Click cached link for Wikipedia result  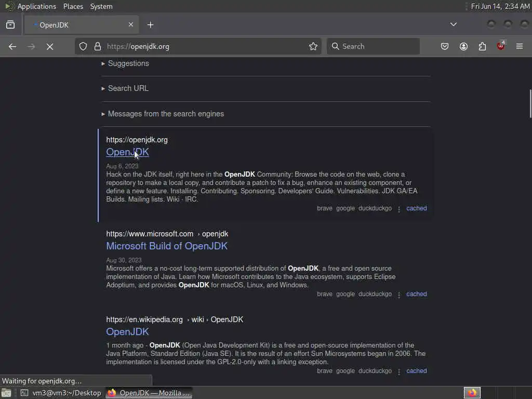click(x=417, y=371)
